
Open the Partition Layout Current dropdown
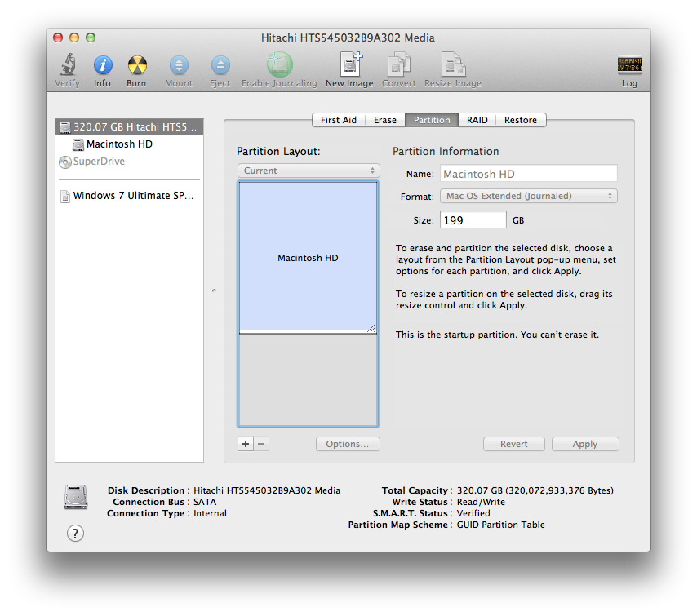click(x=309, y=171)
